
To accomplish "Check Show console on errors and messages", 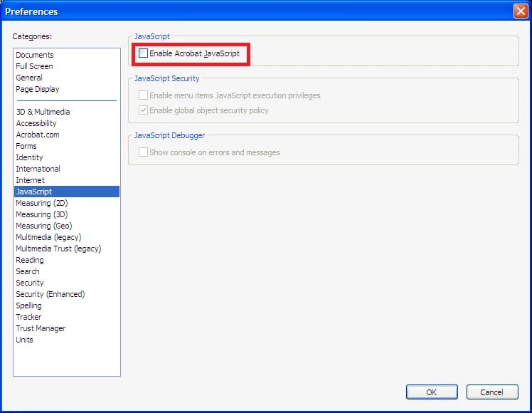I will coord(144,152).
